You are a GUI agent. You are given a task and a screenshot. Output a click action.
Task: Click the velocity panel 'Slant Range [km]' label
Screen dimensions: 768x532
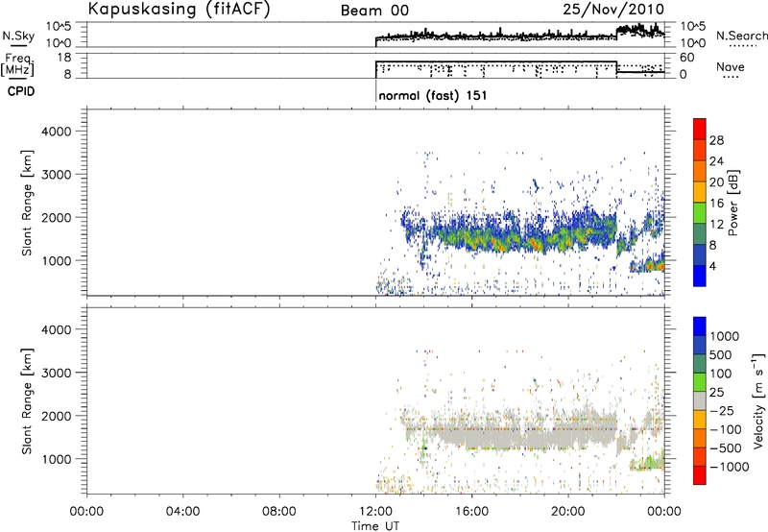27,401
